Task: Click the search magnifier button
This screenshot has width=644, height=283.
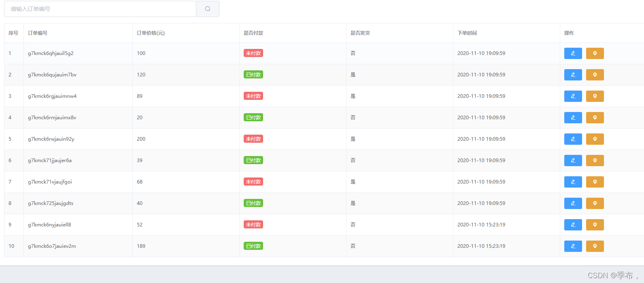Action: click(208, 9)
